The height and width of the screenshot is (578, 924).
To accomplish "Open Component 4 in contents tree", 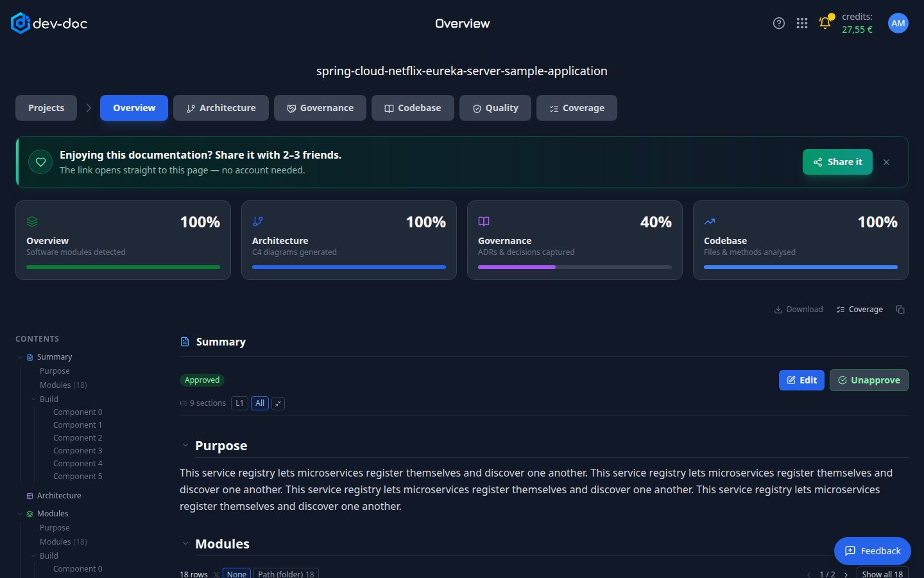I will tap(78, 464).
